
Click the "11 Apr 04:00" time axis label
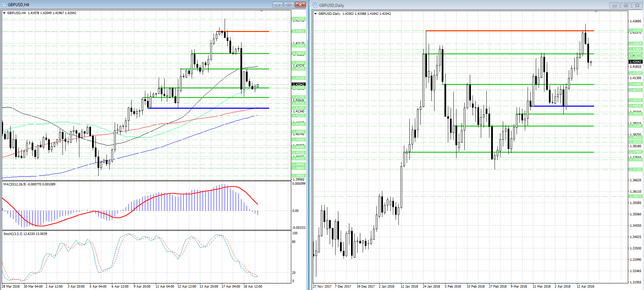tap(165, 287)
